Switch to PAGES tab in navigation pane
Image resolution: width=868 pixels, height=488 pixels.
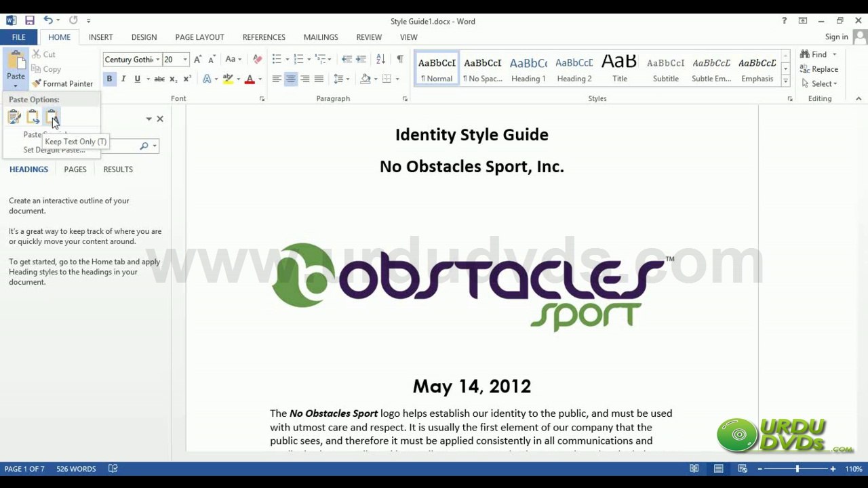pos(75,169)
